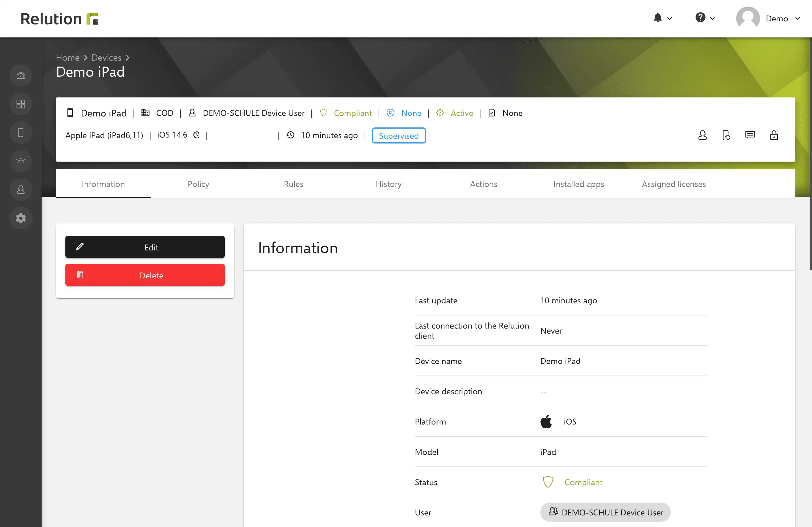Viewport: 812px width, 527px height.
Task: Click the Compliant status link in header
Action: click(x=353, y=113)
